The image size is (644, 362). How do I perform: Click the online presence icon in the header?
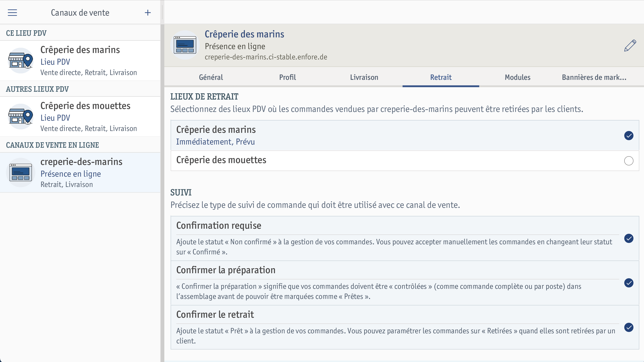[185, 45]
